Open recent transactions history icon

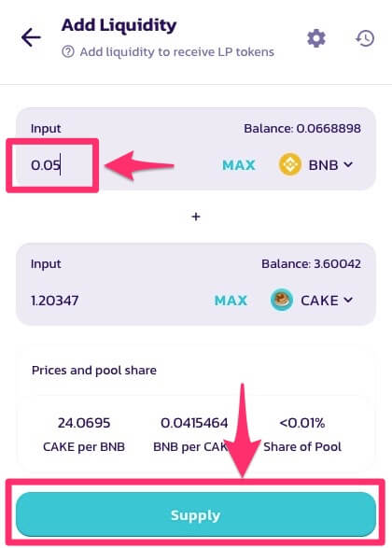[x=365, y=38]
